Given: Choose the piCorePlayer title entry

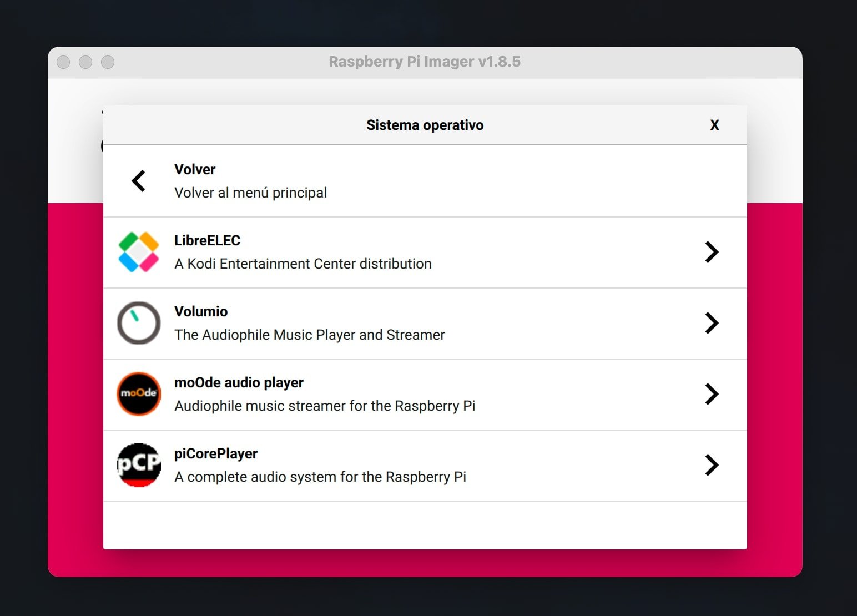Looking at the screenshot, I should (x=216, y=453).
